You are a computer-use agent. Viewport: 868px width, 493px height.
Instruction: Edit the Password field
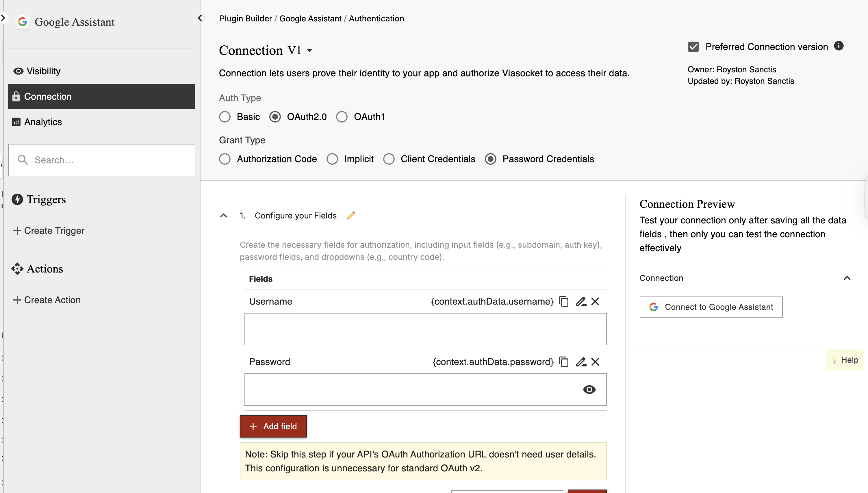click(x=581, y=362)
